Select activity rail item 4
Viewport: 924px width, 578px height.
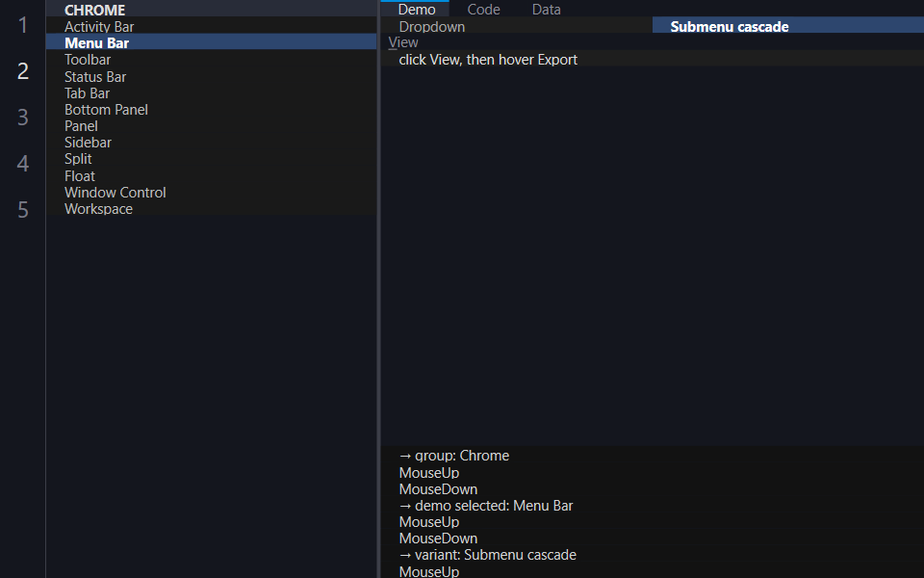(x=23, y=163)
